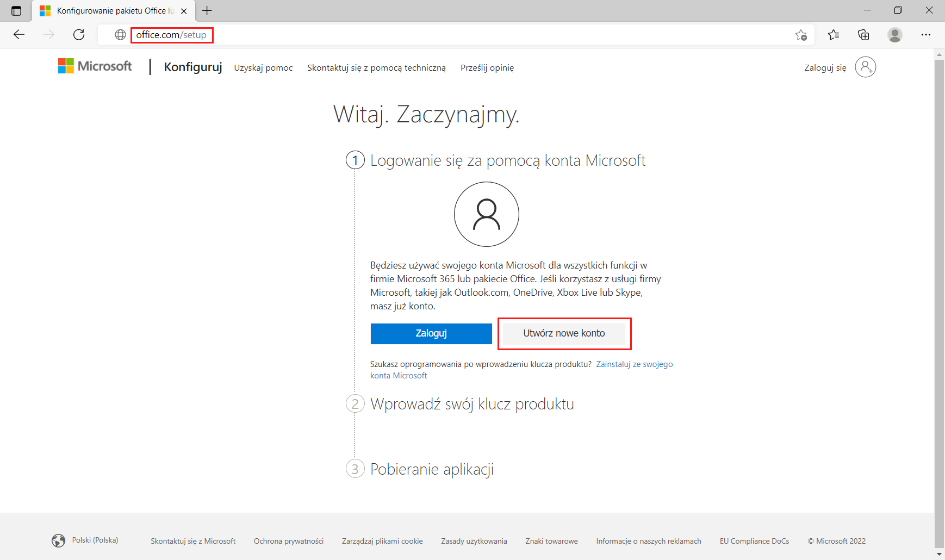Open Skontaktuj się z pomocą techniczną
Screen dimensions: 945x560
376,67
